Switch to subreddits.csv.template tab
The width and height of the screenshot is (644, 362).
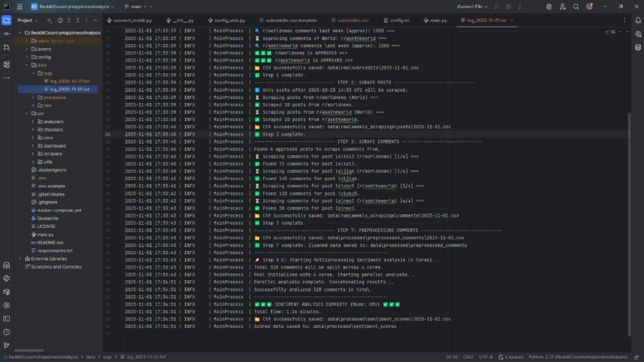pyautogui.click(x=288, y=20)
